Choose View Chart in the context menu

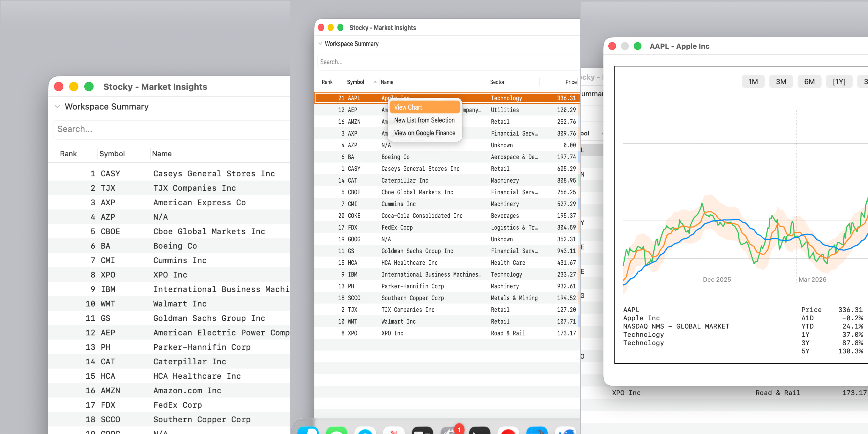(x=425, y=107)
